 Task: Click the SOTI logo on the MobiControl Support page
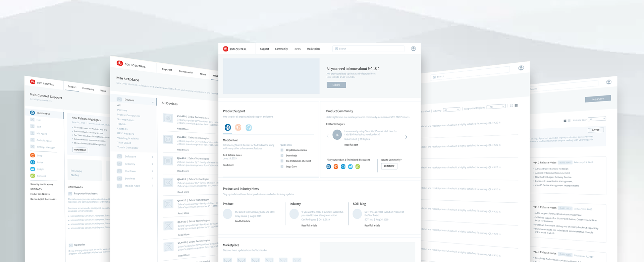[33, 82]
